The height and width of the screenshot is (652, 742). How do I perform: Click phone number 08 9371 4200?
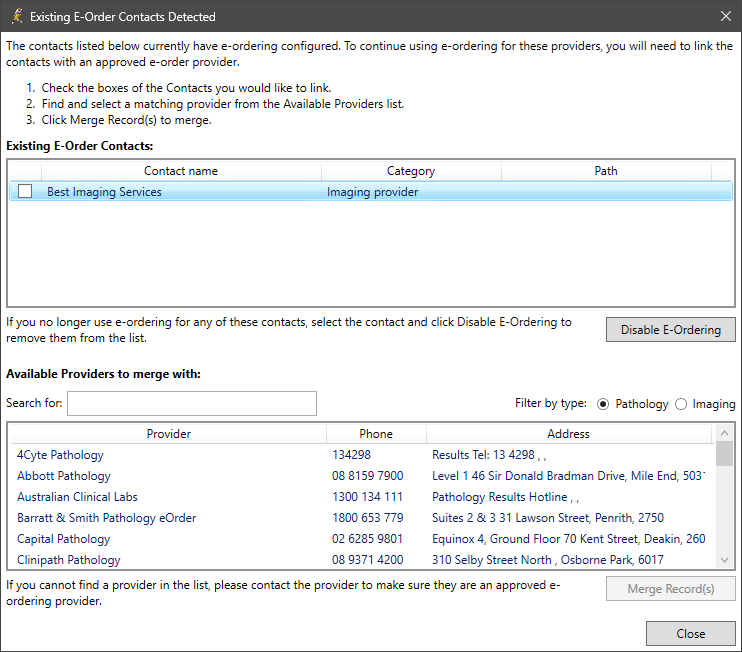[367, 560]
